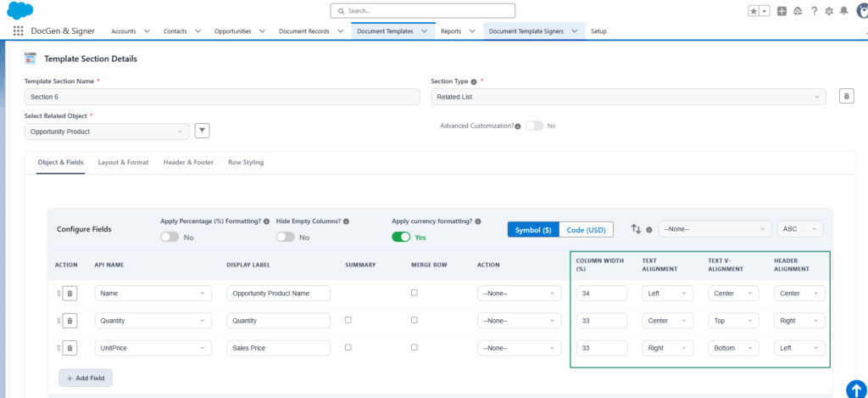Screen dimensions: 868x398
Task: Click the Add Field button
Action: coord(86,378)
